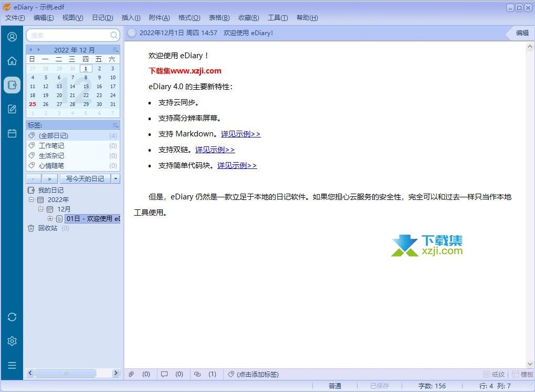535x392 pixels.
Task: Open the 工具(T) menu
Action: point(278,18)
